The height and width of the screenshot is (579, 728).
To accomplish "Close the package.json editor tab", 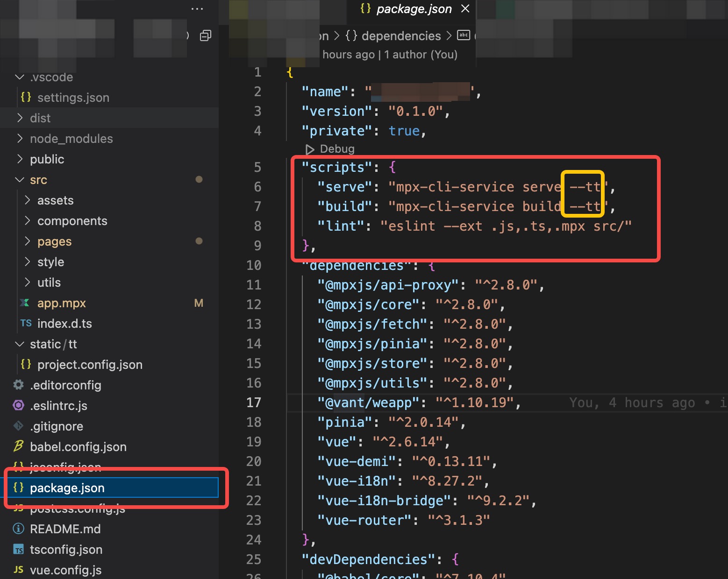I will (x=465, y=8).
